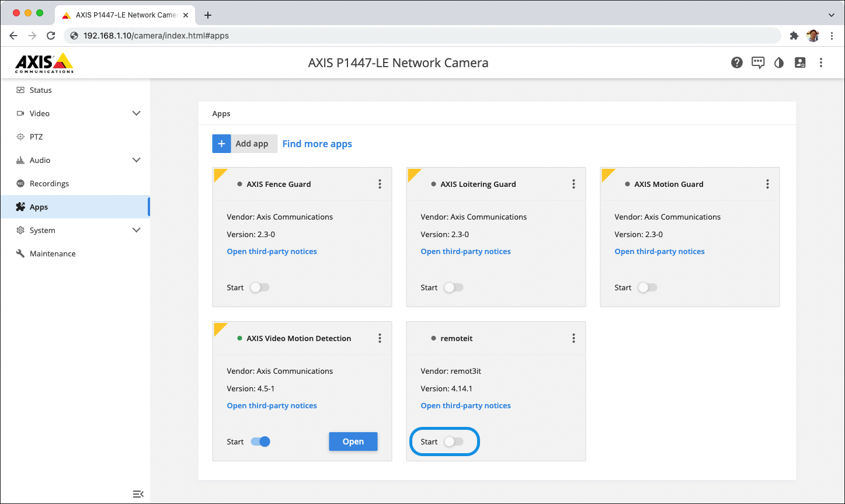Open the user account icon
The height and width of the screenshot is (504, 845).
click(x=800, y=62)
